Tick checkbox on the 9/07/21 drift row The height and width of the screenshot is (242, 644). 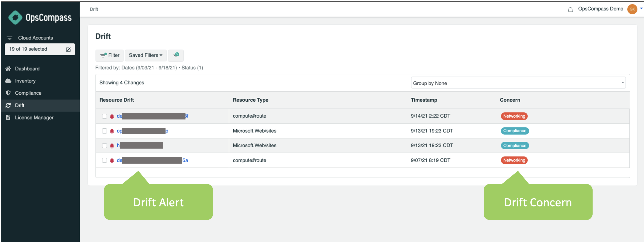click(x=104, y=160)
